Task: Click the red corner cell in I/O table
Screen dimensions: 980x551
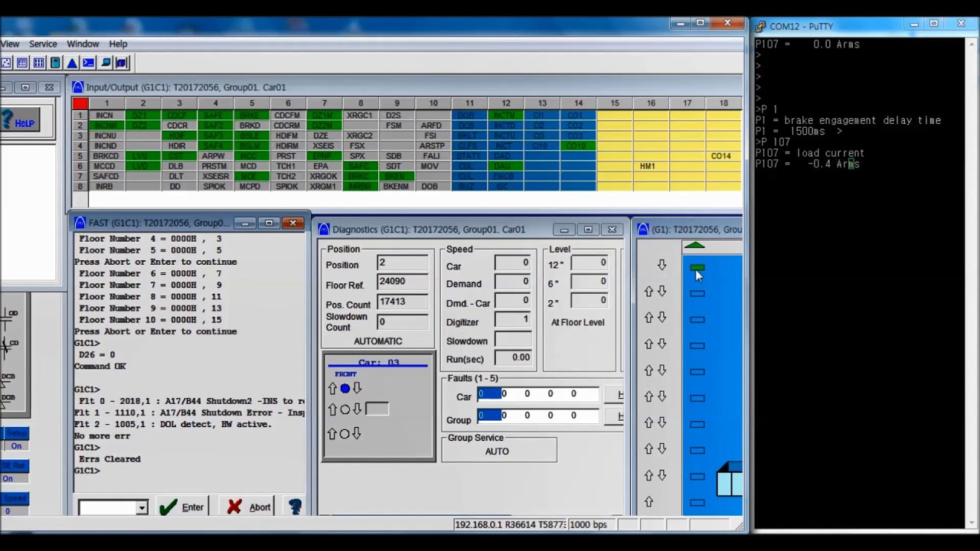Action: [x=80, y=103]
